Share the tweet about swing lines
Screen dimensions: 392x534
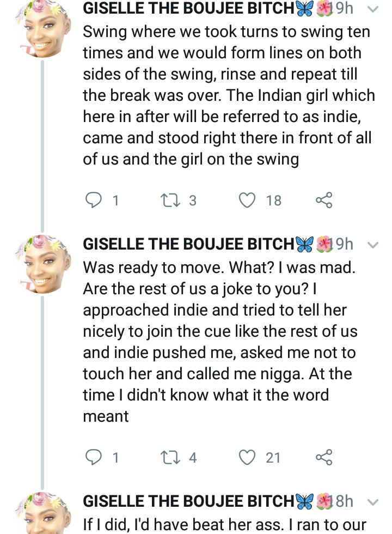pyautogui.click(x=323, y=201)
